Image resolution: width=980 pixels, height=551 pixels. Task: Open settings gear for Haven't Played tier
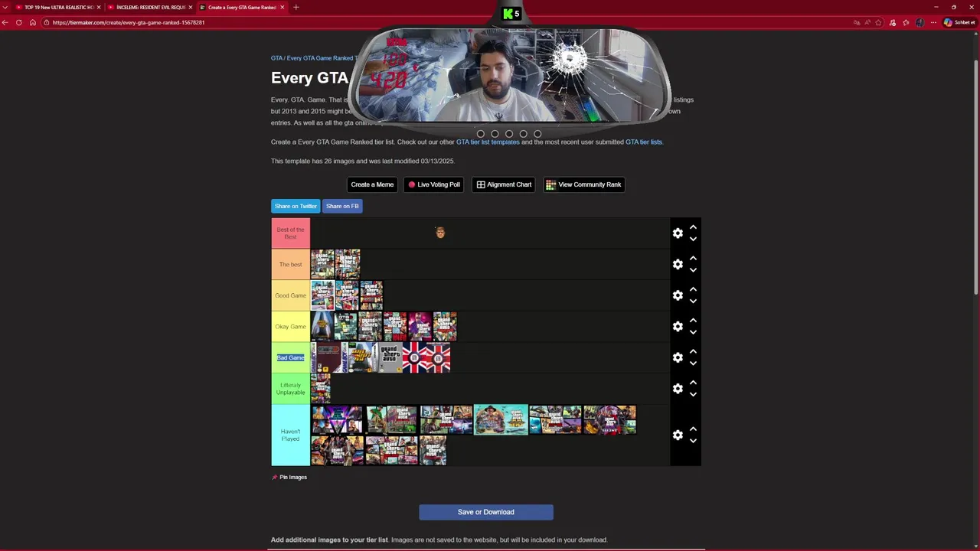pos(678,435)
